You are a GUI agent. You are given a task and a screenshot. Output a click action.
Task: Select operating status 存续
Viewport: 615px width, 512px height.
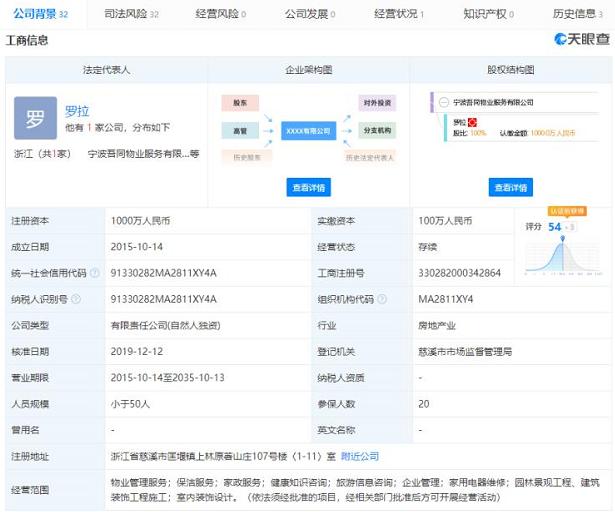point(428,247)
